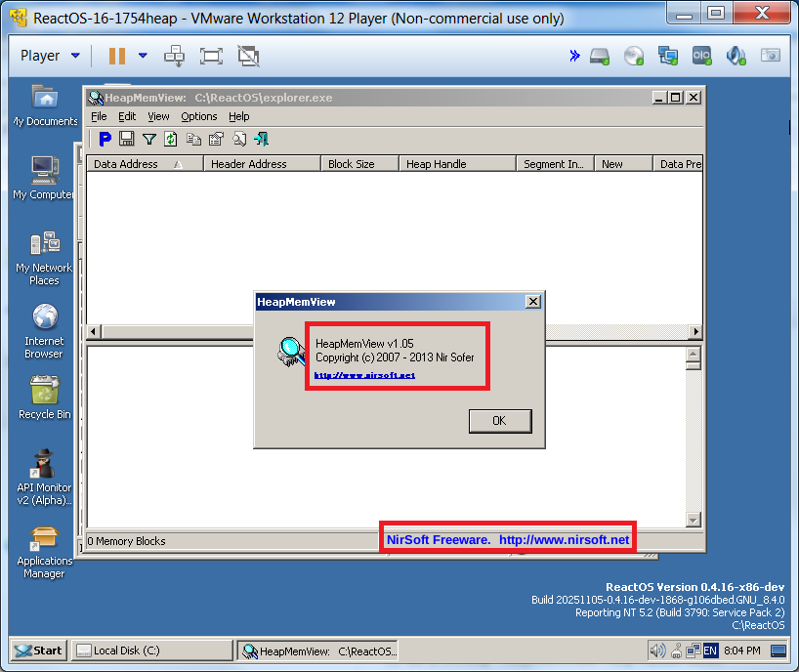Open the display filter funnel icon
Image resolution: width=799 pixels, height=672 pixels.
click(x=149, y=139)
